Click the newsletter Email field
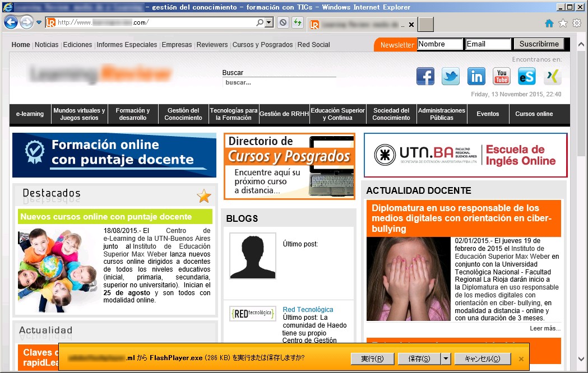 pyautogui.click(x=488, y=44)
